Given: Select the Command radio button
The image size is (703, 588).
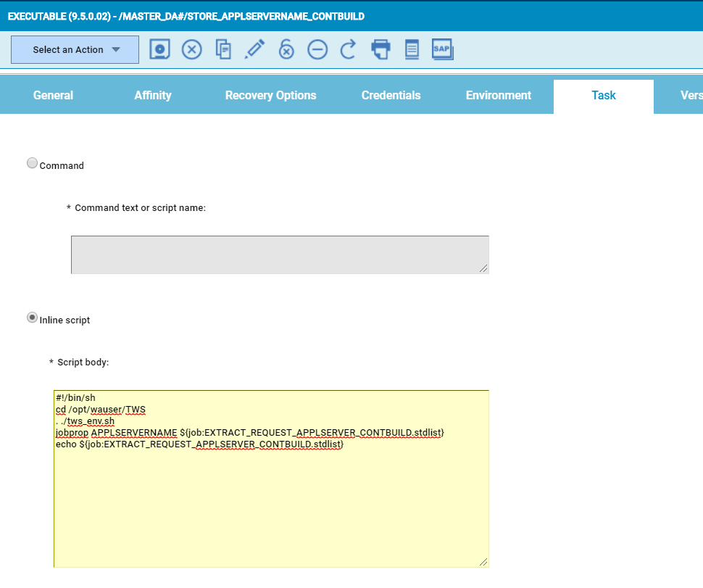Looking at the screenshot, I should (x=32, y=164).
